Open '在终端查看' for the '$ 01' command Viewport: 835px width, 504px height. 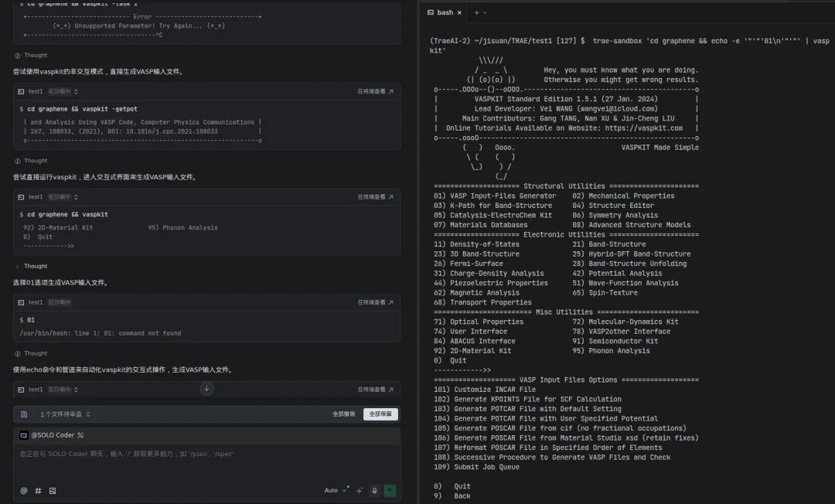(376, 302)
